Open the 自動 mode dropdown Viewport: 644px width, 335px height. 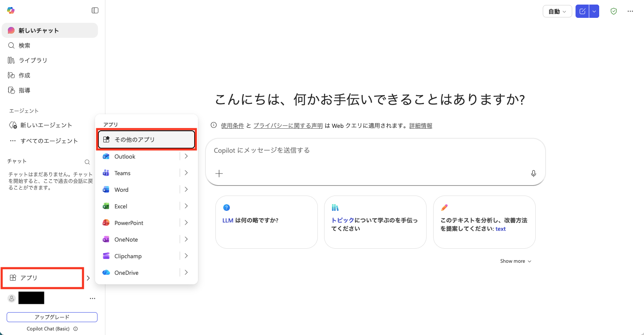pyautogui.click(x=557, y=11)
